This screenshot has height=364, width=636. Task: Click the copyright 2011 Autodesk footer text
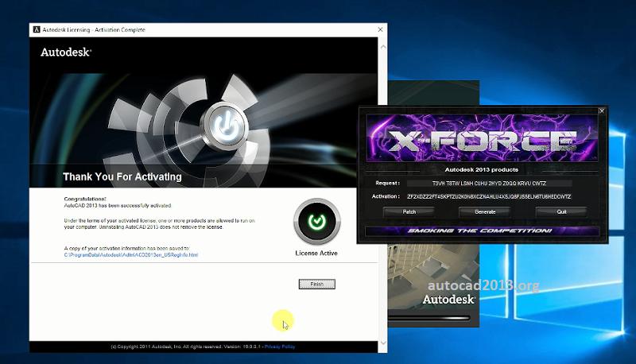(x=187, y=347)
